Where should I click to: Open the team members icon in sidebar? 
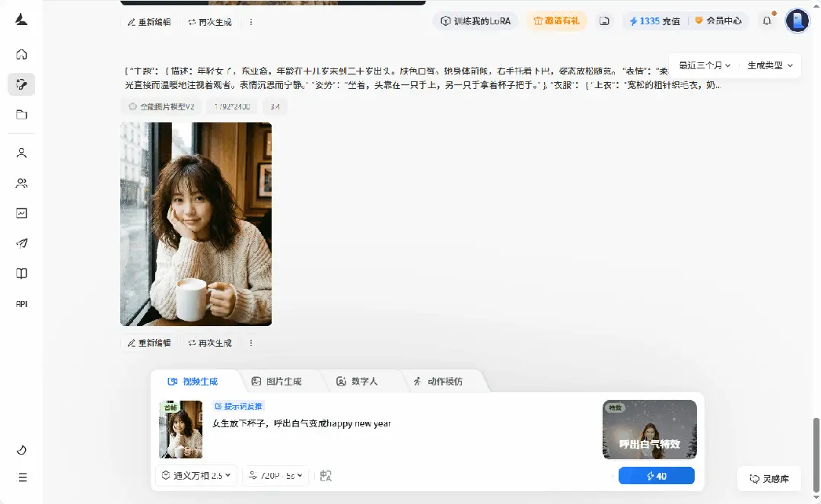pos(21,183)
